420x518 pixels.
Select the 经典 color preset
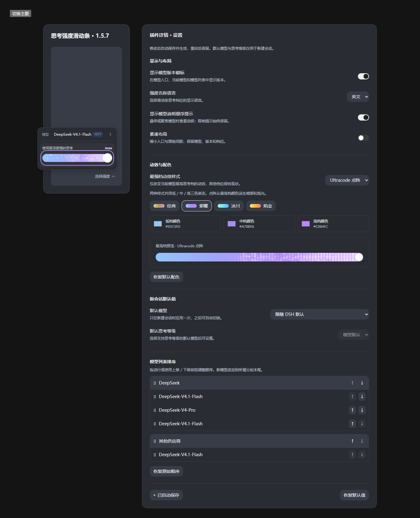(x=165, y=206)
